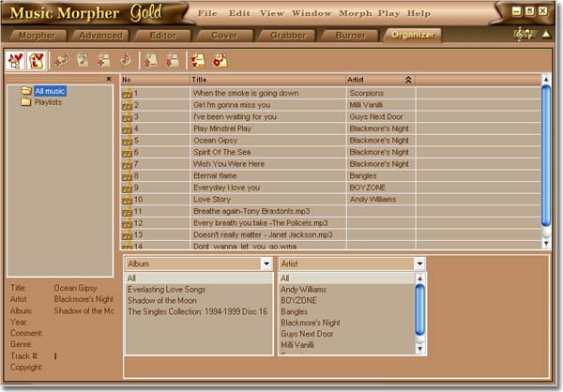
Task: Click the move track up toolbar icon
Action: tap(151, 60)
